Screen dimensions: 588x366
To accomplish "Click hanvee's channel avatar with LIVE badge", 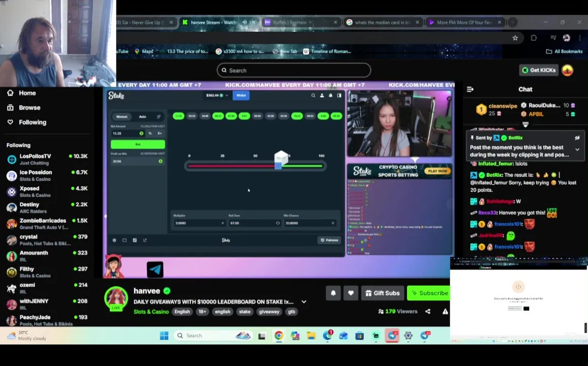I will tap(116, 298).
